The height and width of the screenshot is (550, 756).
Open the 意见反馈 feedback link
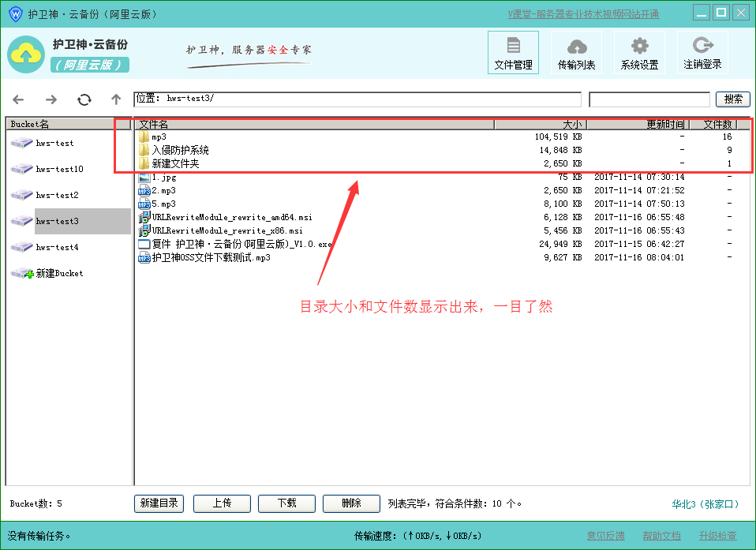click(605, 536)
